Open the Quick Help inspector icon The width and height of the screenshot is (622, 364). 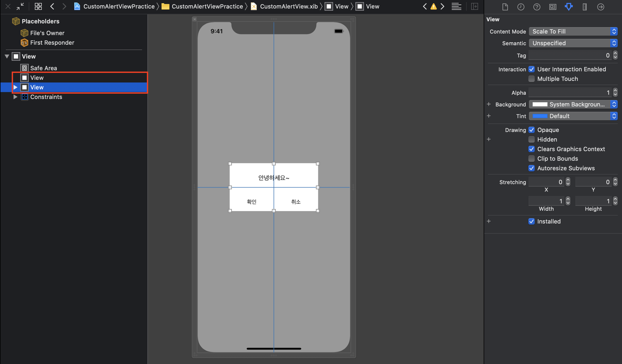pyautogui.click(x=537, y=7)
